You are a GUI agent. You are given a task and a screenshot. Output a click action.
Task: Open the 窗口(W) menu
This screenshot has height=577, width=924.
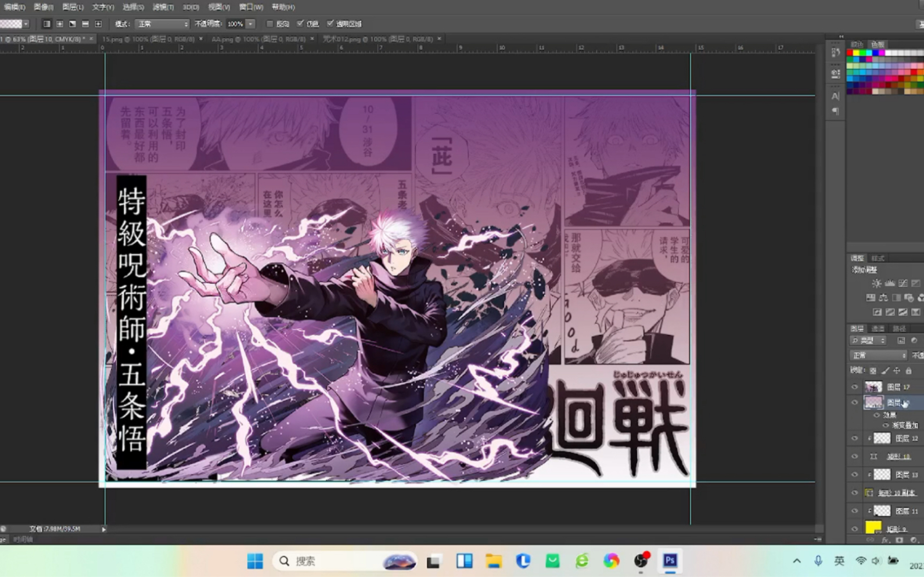(x=251, y=7)
